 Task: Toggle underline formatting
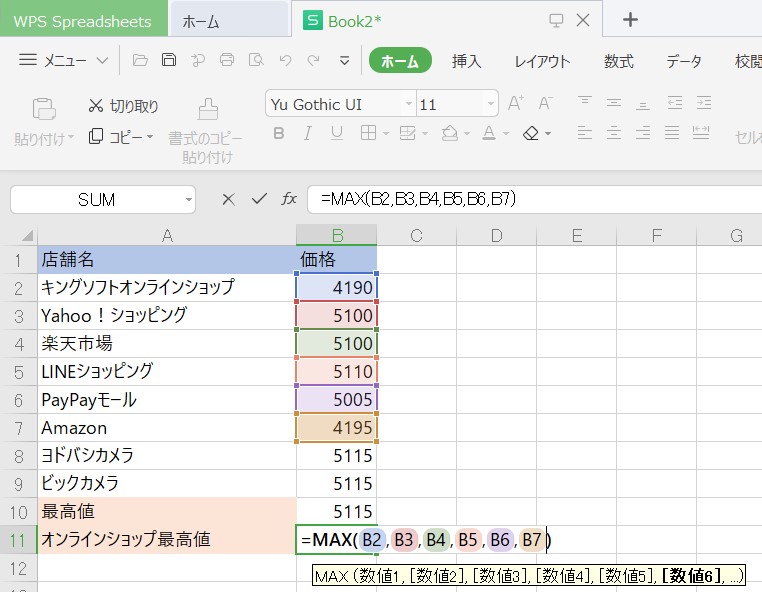(x=336, y=133)
